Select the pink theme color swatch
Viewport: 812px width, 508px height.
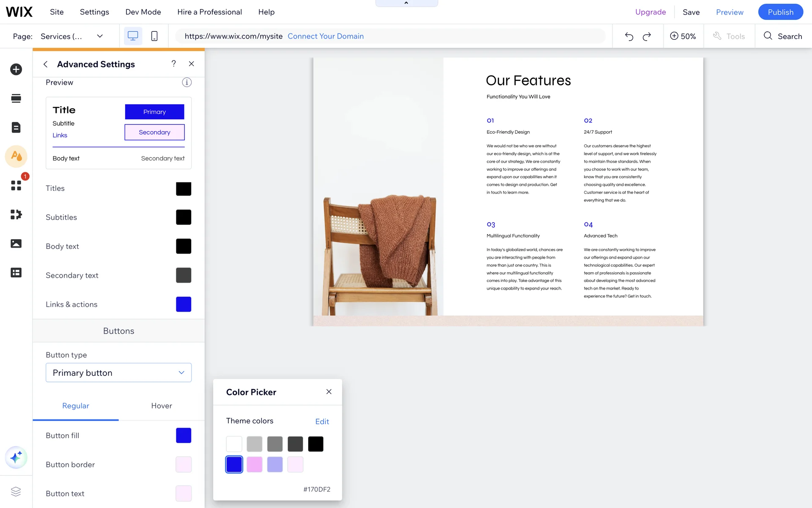tap(255, 464)
